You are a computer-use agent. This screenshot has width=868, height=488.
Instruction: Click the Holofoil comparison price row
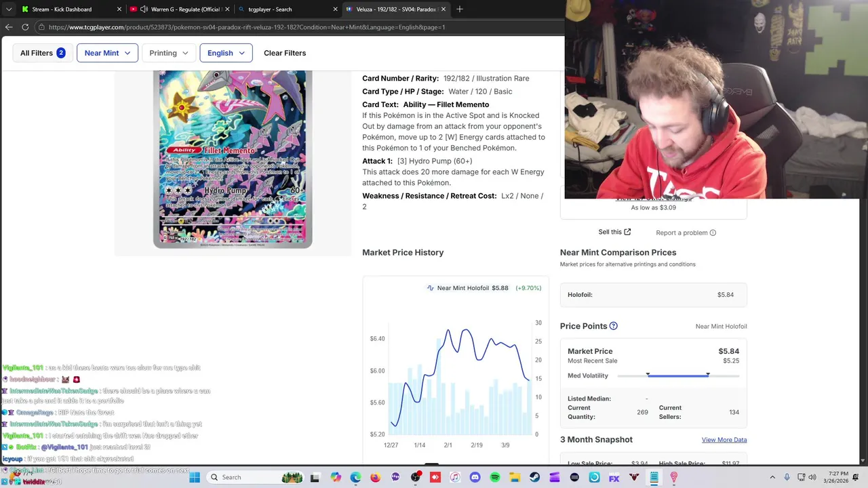[x=654, y=295]
